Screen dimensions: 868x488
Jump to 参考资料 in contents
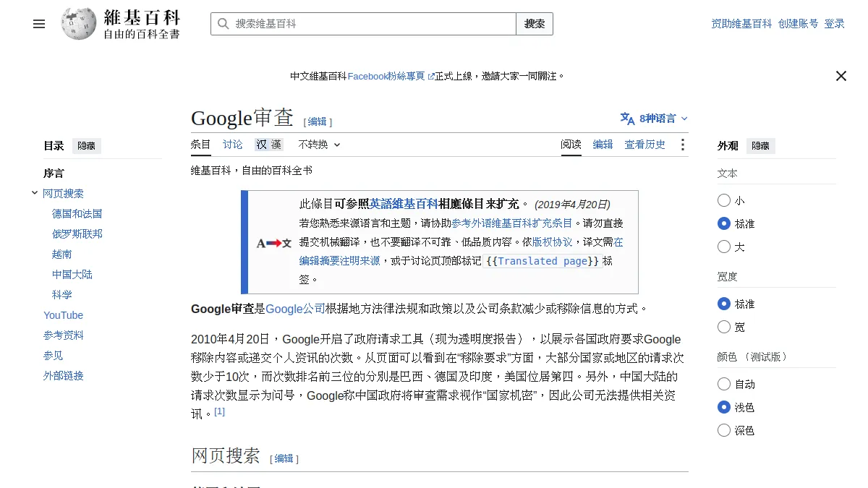[64, 335]
